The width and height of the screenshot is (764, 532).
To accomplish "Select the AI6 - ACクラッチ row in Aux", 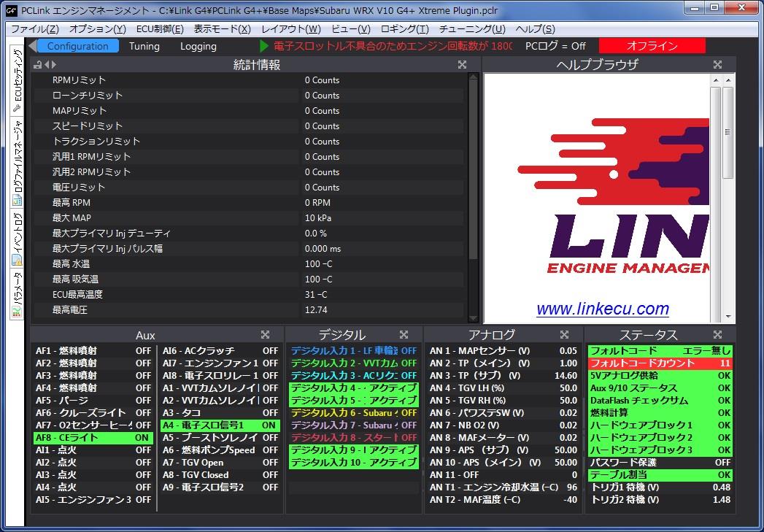I will click(x=220, y=351).
